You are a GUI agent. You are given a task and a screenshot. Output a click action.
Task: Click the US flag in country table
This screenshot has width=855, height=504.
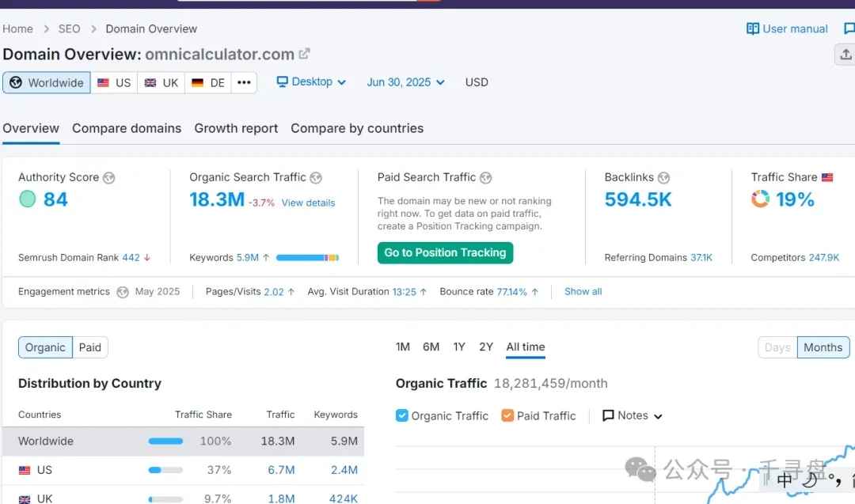(x=25, y=470)
